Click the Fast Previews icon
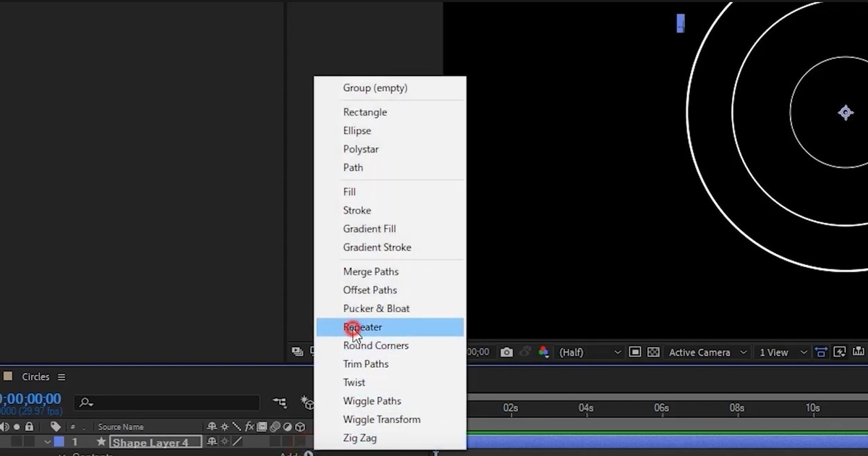868x456 pixels. click(x=840, y=352)
